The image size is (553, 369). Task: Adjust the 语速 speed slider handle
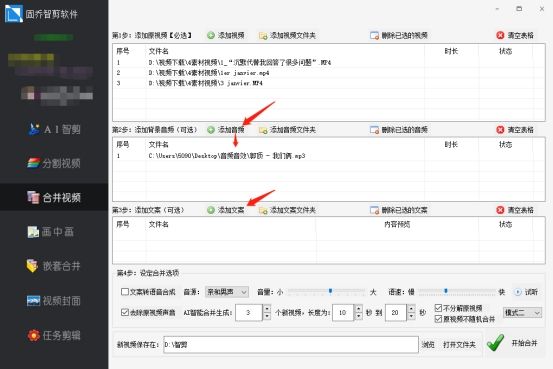pyautogui.click(x=446, y=291)
